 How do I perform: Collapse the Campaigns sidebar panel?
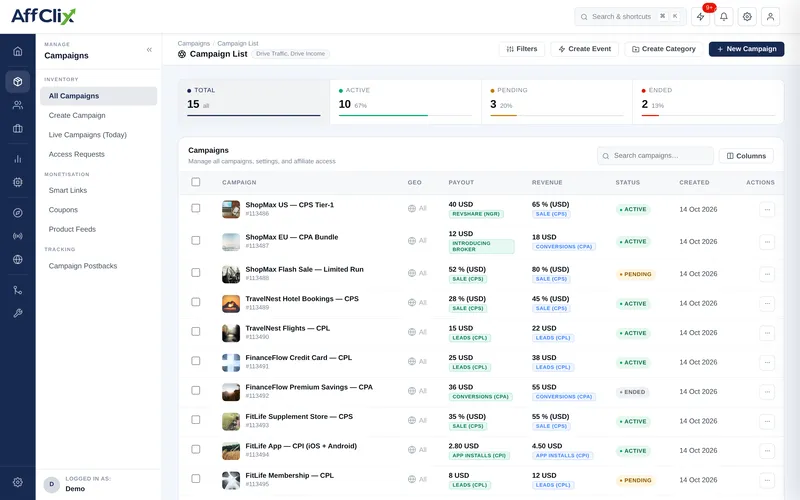(149, 49)
